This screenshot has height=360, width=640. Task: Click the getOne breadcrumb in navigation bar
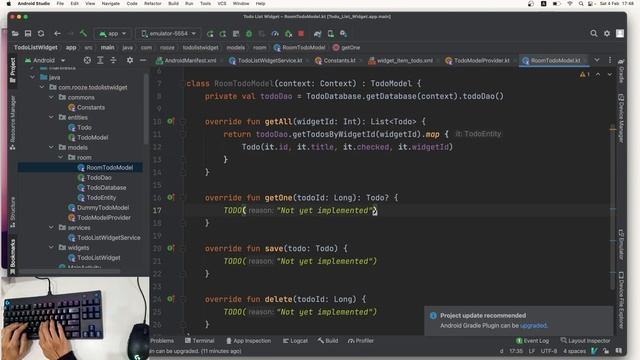347,47
